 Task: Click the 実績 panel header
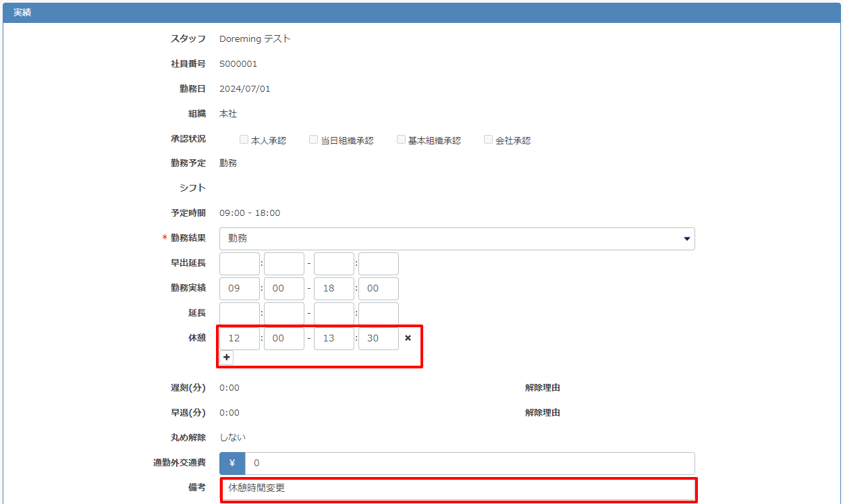[x=421, y=13]
